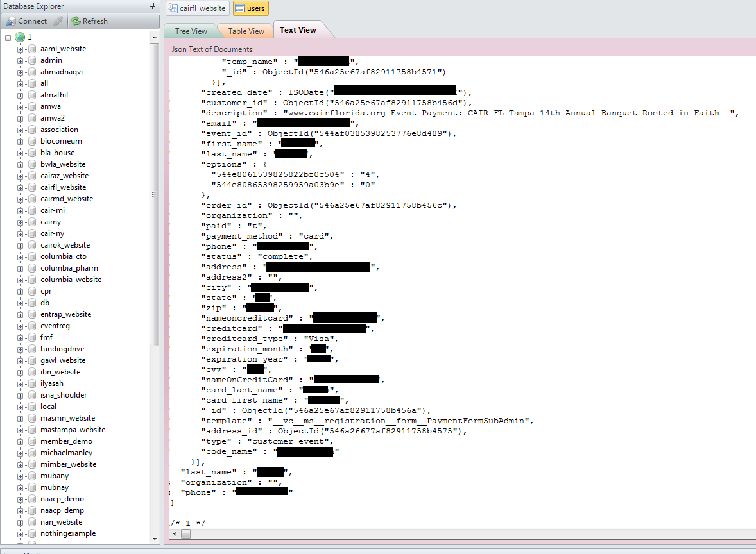Viewport: 756px width, 554px height.
Task: Click the database icon for gawl_website
Action: (x=32, y=360)
